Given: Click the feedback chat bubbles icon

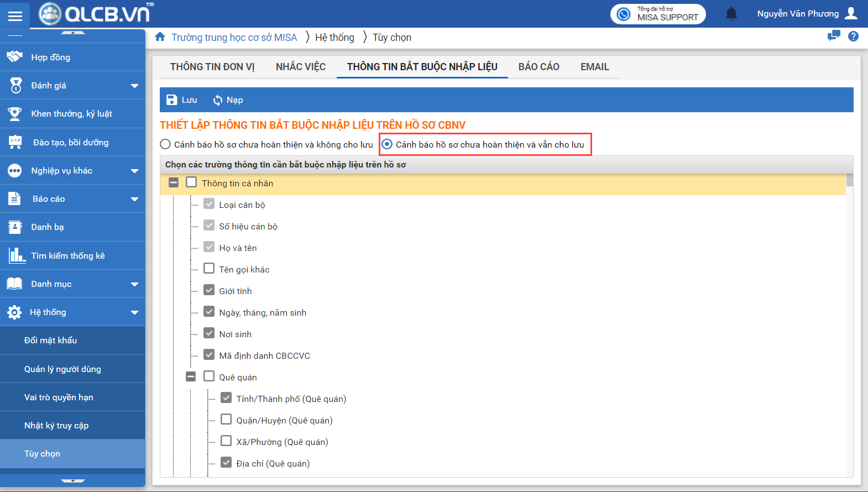Looking at the screenshot, I should (x=833, y=36).
